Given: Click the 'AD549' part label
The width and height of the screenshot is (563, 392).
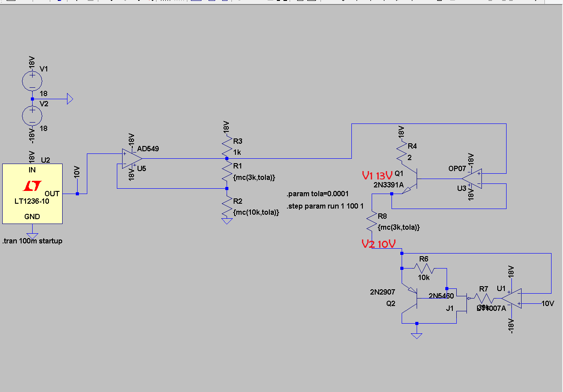Looking at the screenshot, I should tap(148, 149).
